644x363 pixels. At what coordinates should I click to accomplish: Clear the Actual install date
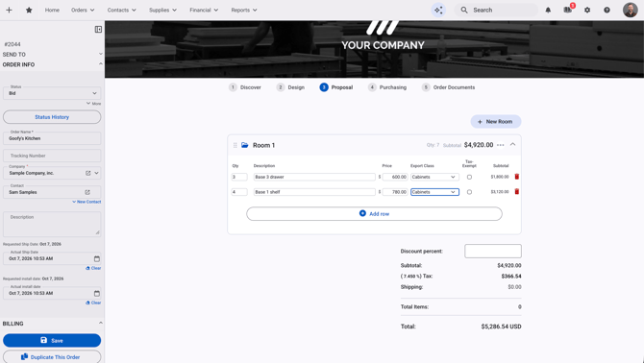(93, 302)
